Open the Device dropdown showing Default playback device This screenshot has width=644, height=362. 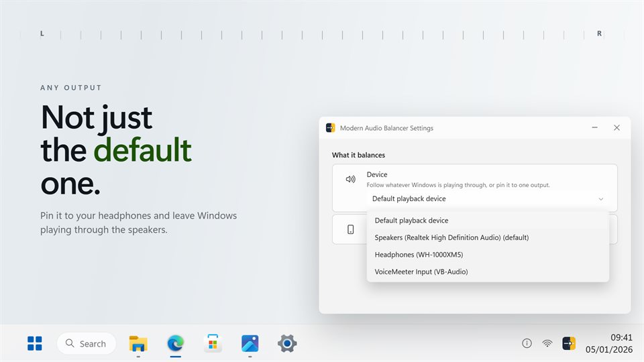point(488,198)
